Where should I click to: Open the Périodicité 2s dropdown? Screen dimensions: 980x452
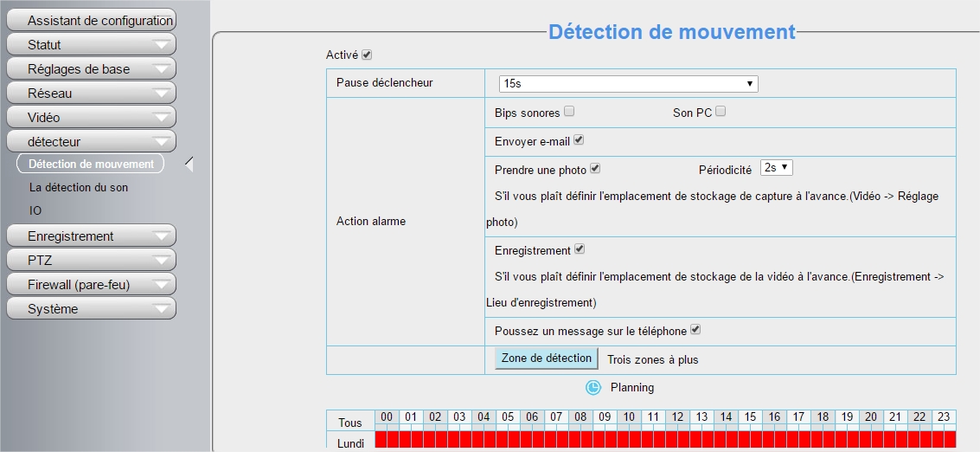(x=776, y=168)
